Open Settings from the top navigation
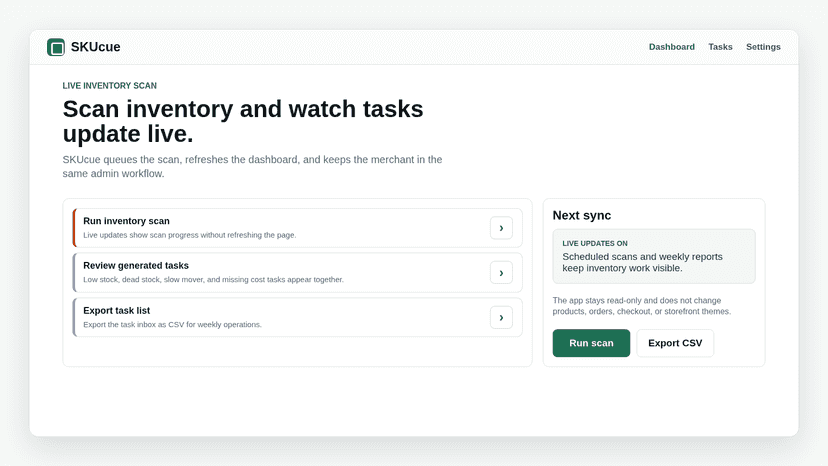 (x=763, y=47)
